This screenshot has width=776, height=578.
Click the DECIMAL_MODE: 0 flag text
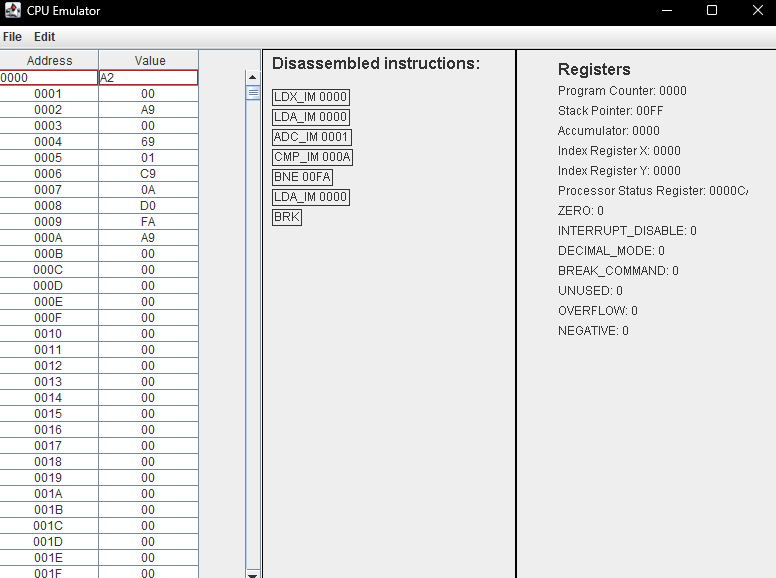(x=611, y=251)
